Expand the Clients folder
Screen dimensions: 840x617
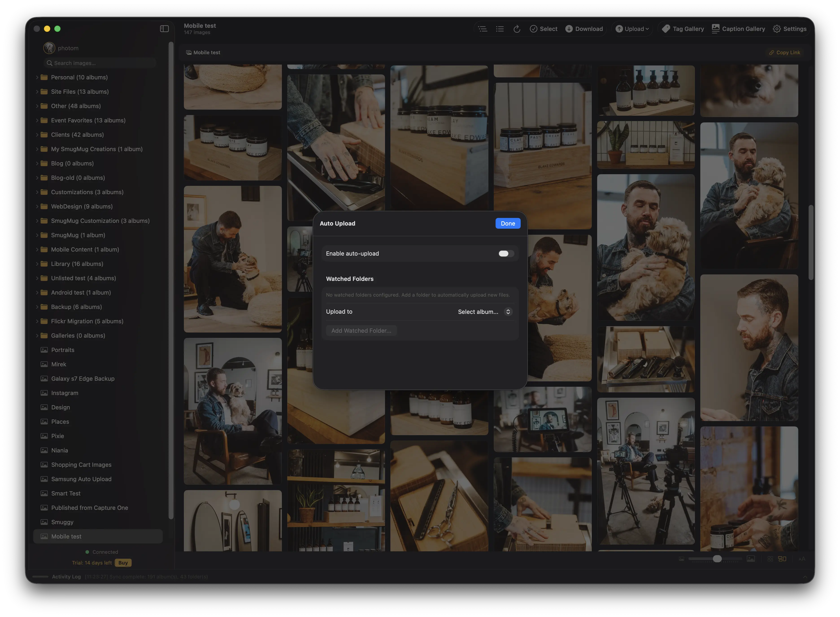click(37, 135)
